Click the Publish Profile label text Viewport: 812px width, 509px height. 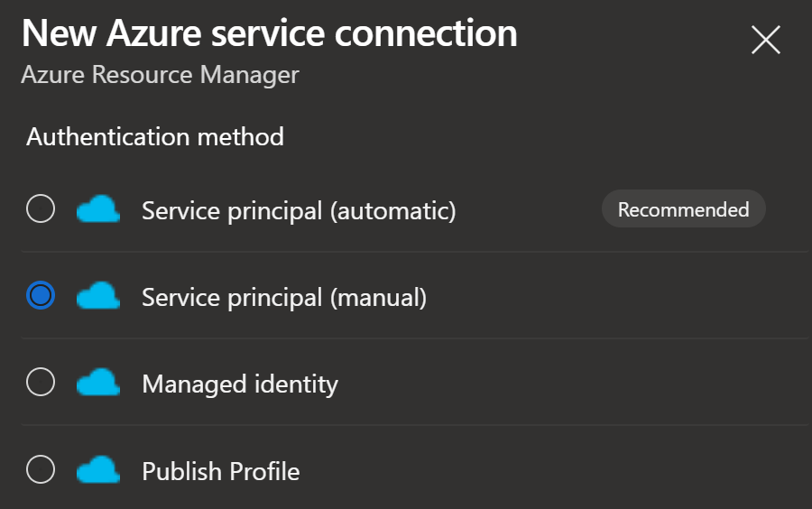221,471
